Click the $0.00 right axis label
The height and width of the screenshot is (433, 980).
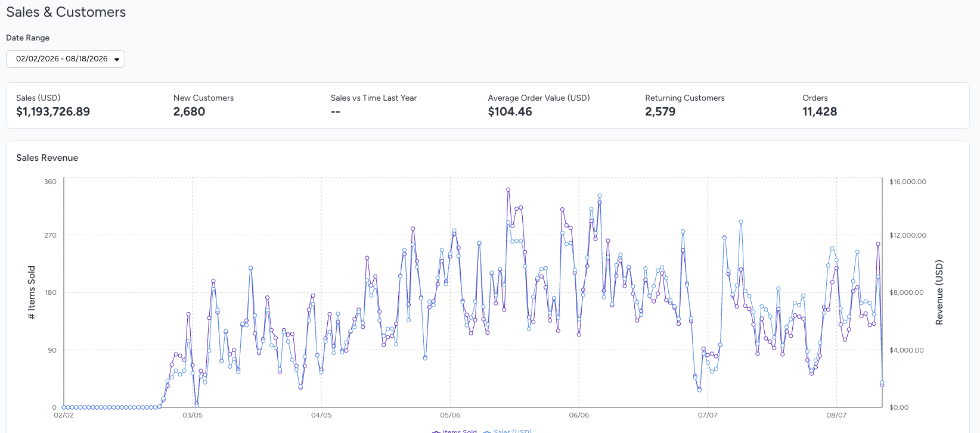click(899, 407)
